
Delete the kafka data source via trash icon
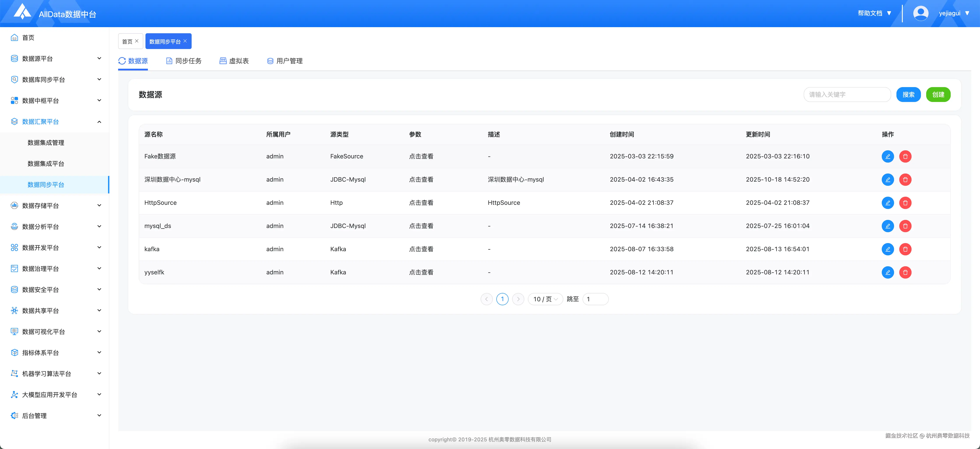(x=905, y=249)
